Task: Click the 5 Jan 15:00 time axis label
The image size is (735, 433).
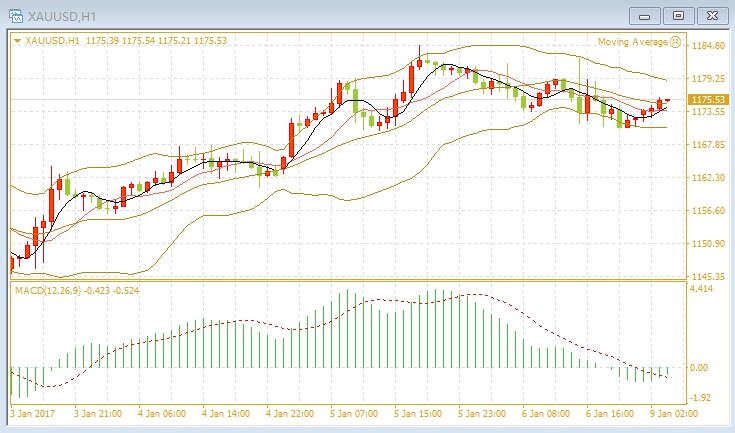Action: click(x=418, y=414)
